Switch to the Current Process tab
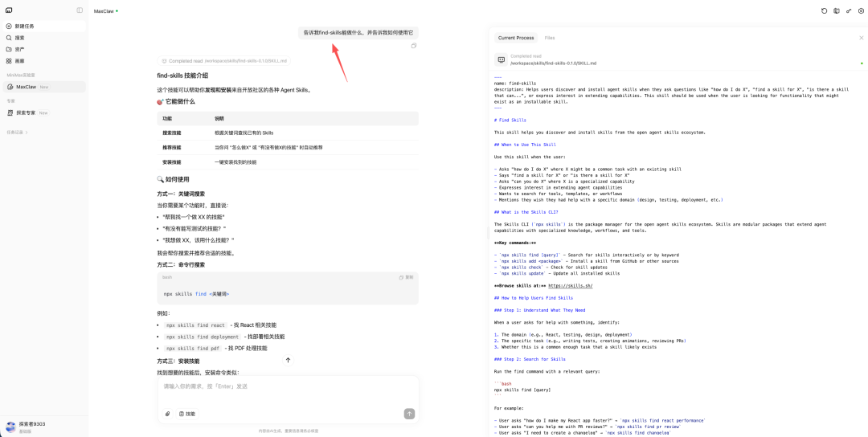This screenshot has width=868, height=437. click(x=516, y=38)
